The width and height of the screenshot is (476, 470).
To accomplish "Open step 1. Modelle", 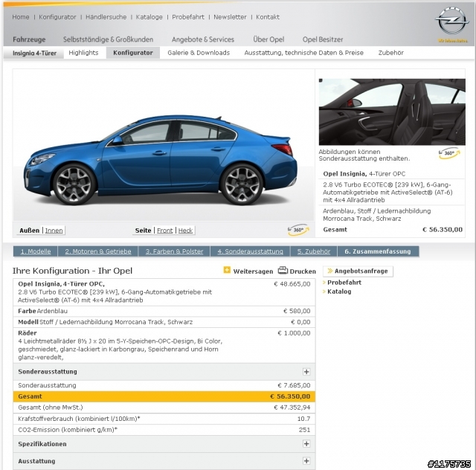I will [x=36, y=251].
